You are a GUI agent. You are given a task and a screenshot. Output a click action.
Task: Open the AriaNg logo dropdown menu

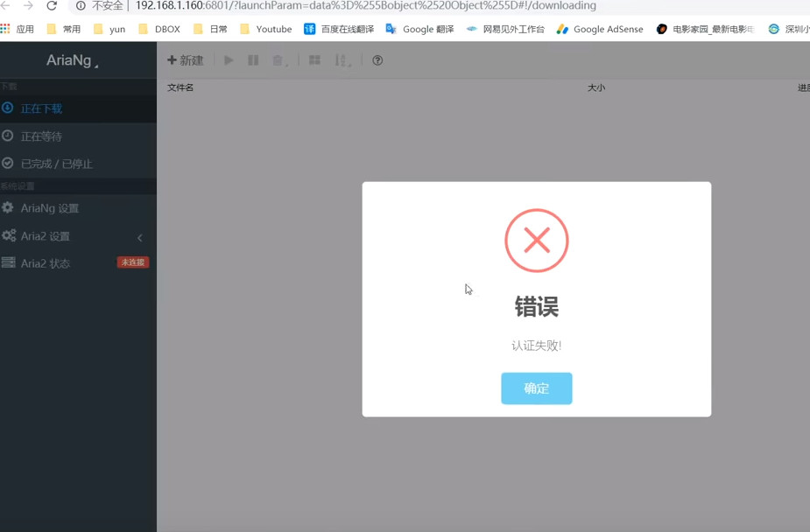[73, 61]
